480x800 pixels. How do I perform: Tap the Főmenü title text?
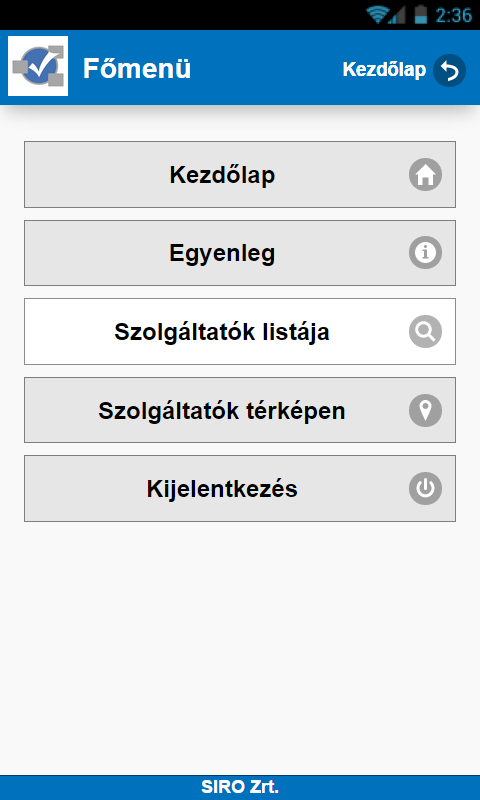point(137,68)
